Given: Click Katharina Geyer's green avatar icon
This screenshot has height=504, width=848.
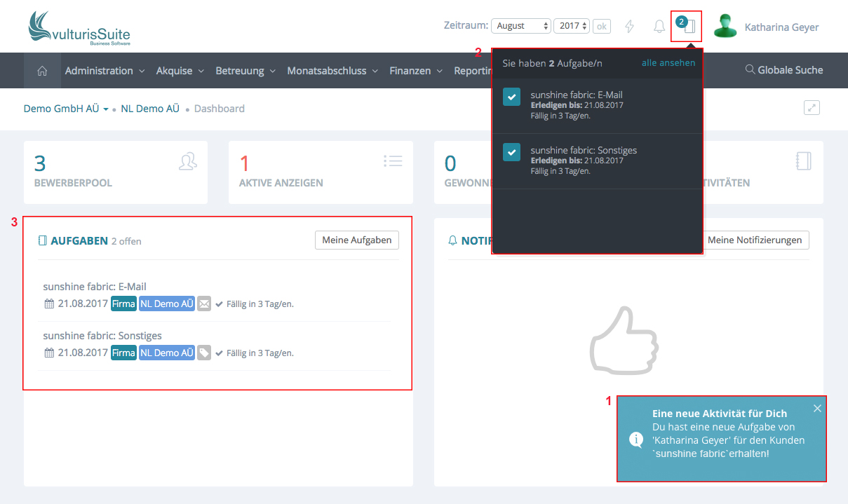Looking at the screenshot, I should 725,27.
